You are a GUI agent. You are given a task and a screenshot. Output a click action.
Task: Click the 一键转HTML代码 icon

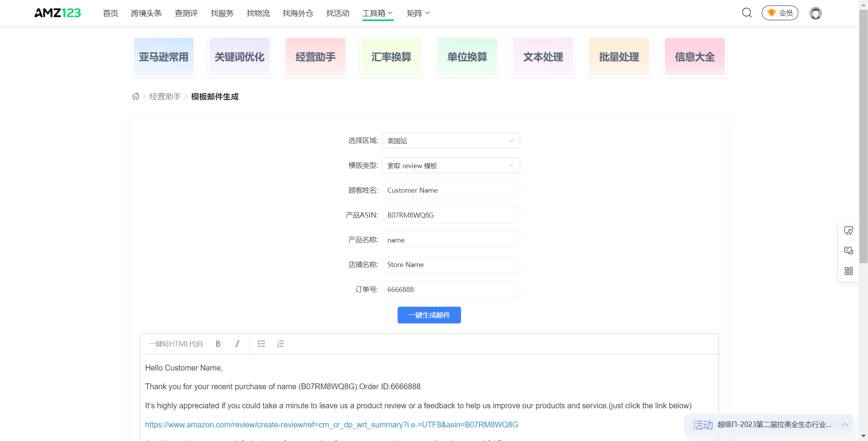175,344
